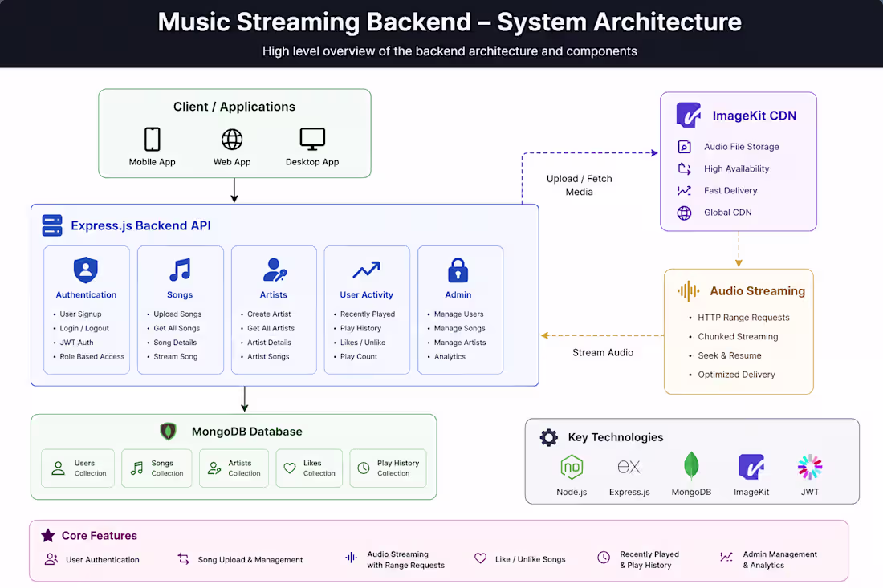Click "HTTP Range Requests" bullet
This screenshot has width=883, height=588.
click(743, 318)
